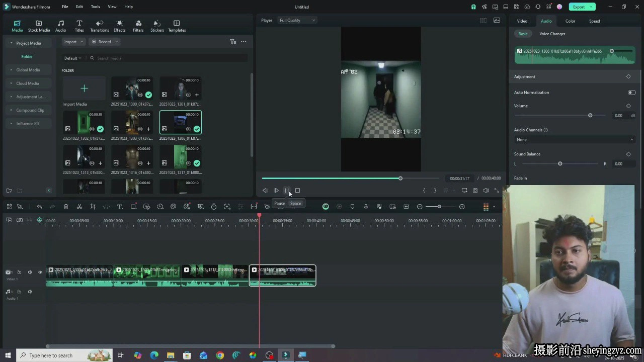Select the Voice Changer button

552,34
